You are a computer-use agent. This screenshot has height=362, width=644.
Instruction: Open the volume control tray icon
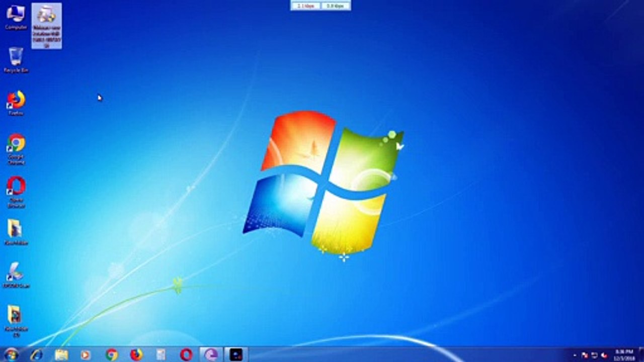click(604, 355)
